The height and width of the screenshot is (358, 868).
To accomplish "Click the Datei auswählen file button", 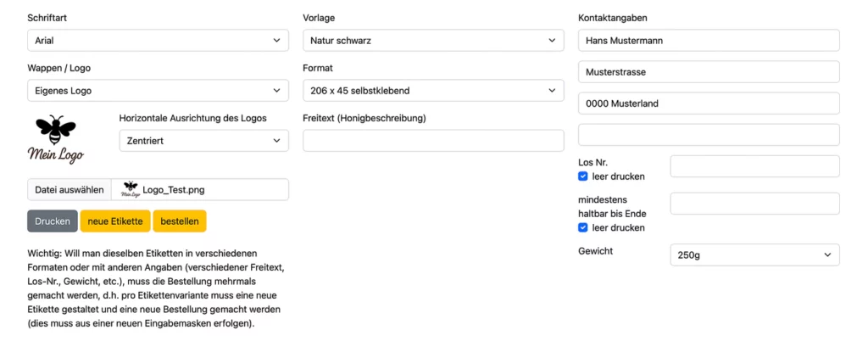I will pyautogui.click(x=70, y=189).
